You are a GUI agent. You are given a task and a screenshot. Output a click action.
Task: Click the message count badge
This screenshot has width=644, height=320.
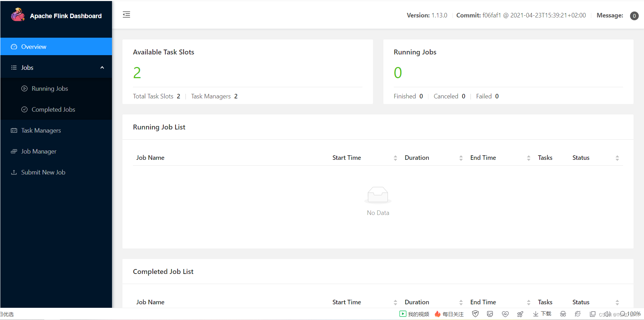634,16
